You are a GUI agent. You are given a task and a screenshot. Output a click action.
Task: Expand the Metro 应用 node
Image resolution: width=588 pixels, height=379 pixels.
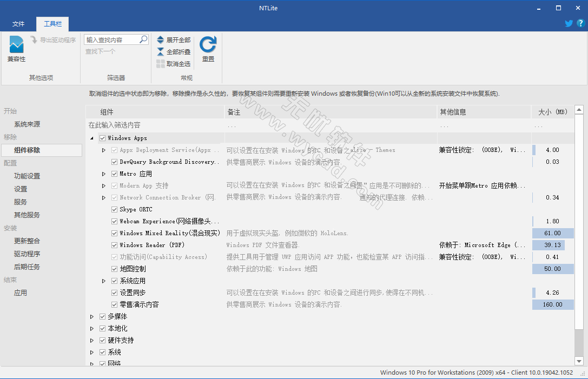click(104, 174)
